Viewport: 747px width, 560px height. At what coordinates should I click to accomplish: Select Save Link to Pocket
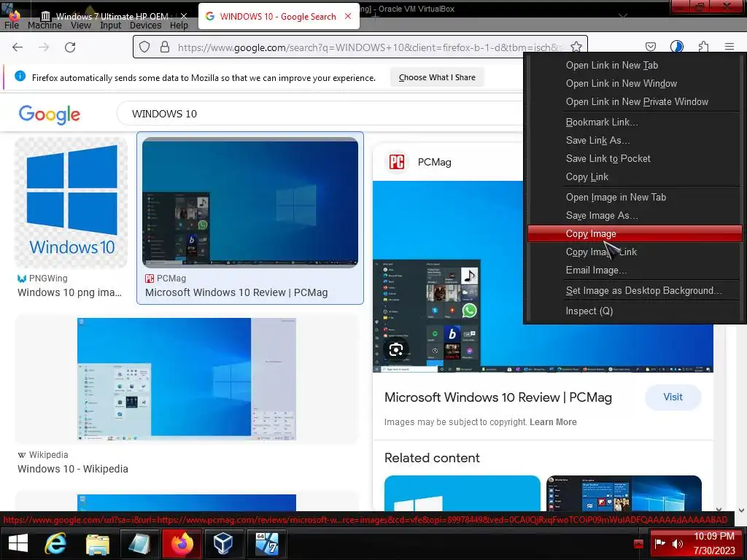pyautogui.click(x=608, y=158)
